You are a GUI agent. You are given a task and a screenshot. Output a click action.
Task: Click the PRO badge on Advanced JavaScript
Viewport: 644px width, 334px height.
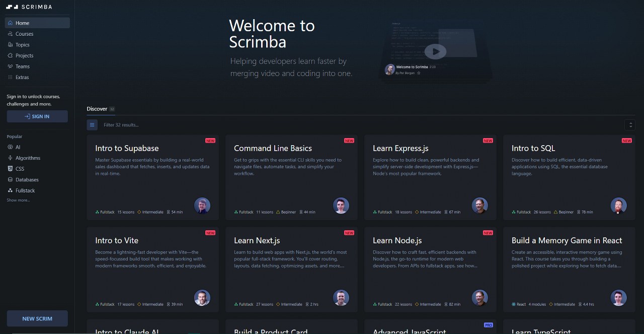coord(488,325)
